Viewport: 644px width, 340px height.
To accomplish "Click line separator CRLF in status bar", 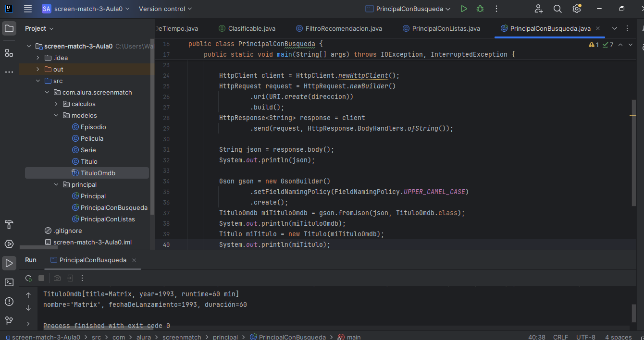I will (560, 337).
